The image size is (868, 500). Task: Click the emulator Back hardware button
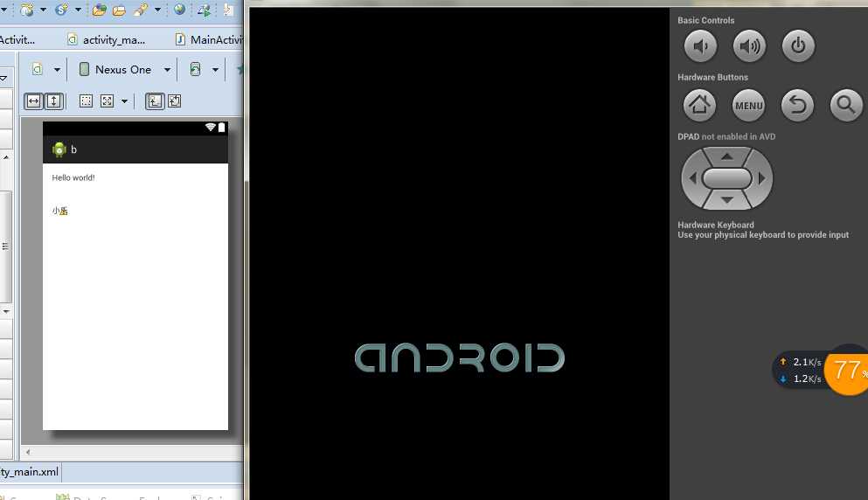pyautogui.click(x=797, y=105)
